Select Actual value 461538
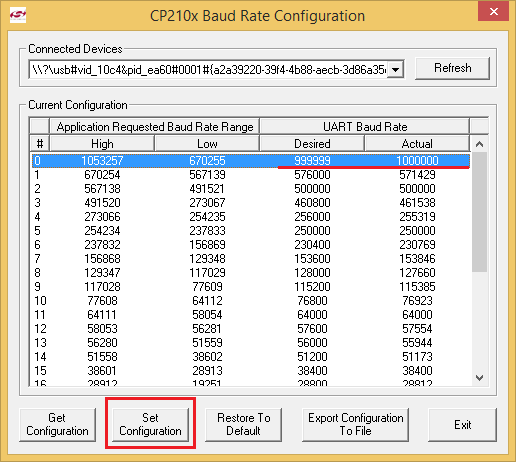Image resolution: width=516 pixels, height=462 pixels. click(417, 203)
